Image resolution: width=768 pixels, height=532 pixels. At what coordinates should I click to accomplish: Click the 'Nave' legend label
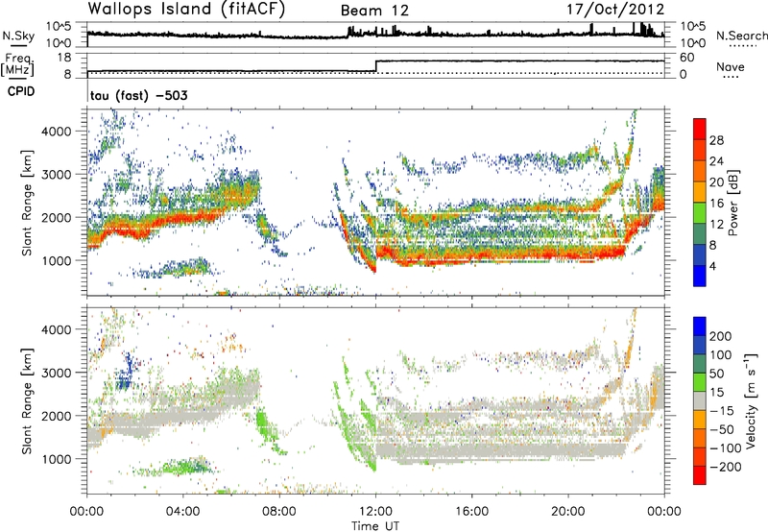pos(731,67)
